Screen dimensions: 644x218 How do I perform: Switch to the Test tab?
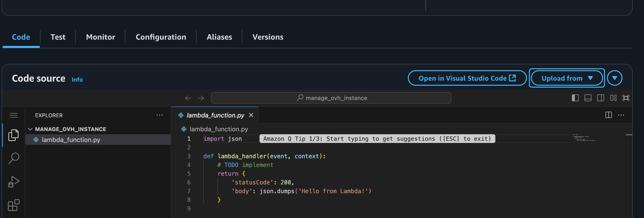(x=58, y=37)
